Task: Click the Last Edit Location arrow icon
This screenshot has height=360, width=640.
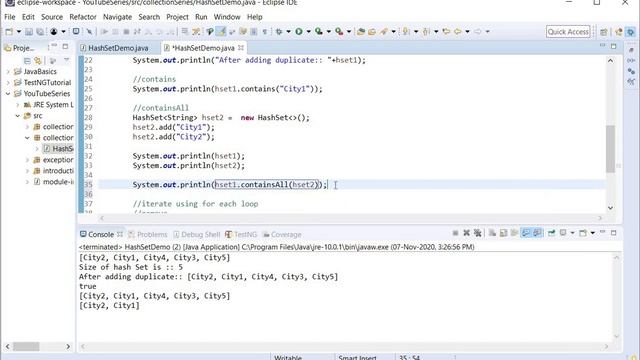Action: [446, 31]
